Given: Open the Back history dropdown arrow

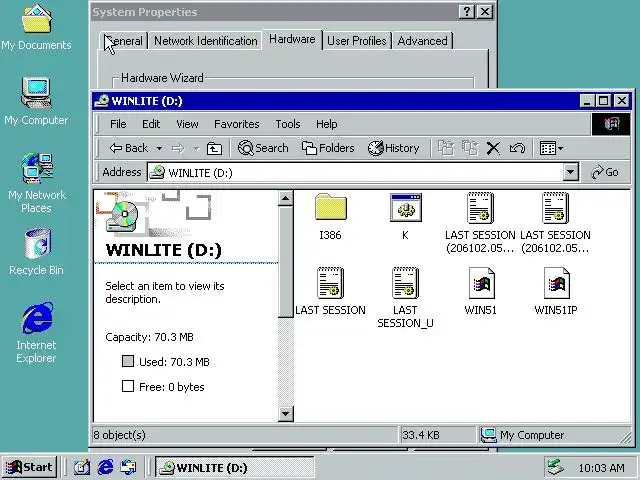Looking at the screenshot, I should point(160,148).
